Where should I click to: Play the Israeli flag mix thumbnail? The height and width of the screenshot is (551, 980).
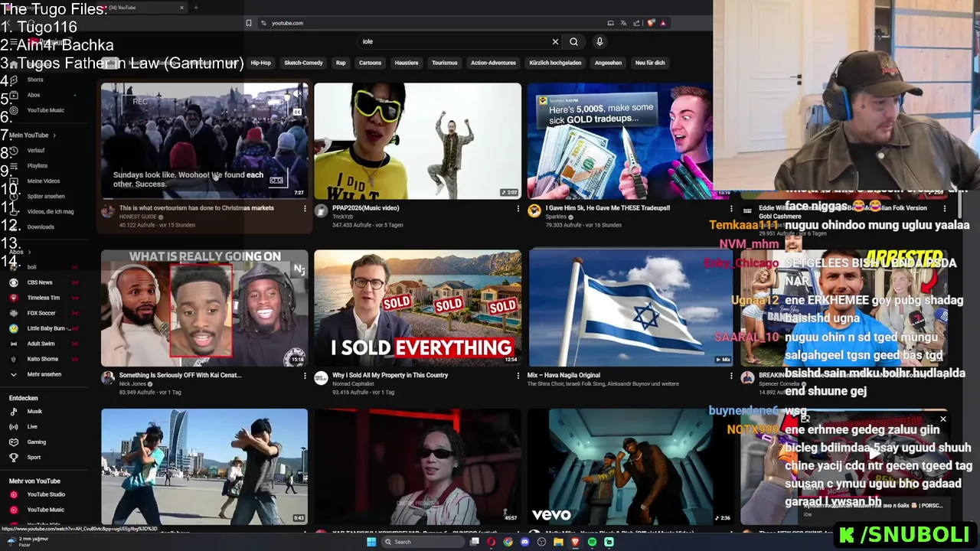[630, 308]
